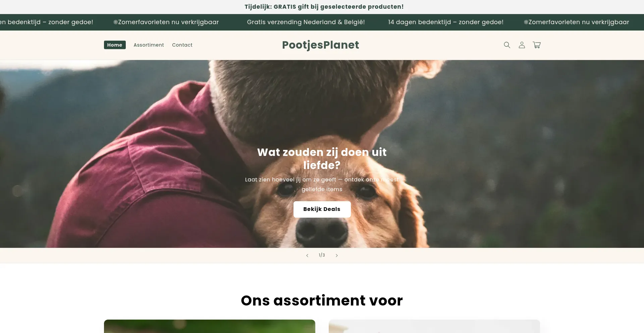This screenshot has width=644, height=333.
Task: Click Gratis verzending Nederland & België text
Action: pyautogui.click(x=306, y=22)
